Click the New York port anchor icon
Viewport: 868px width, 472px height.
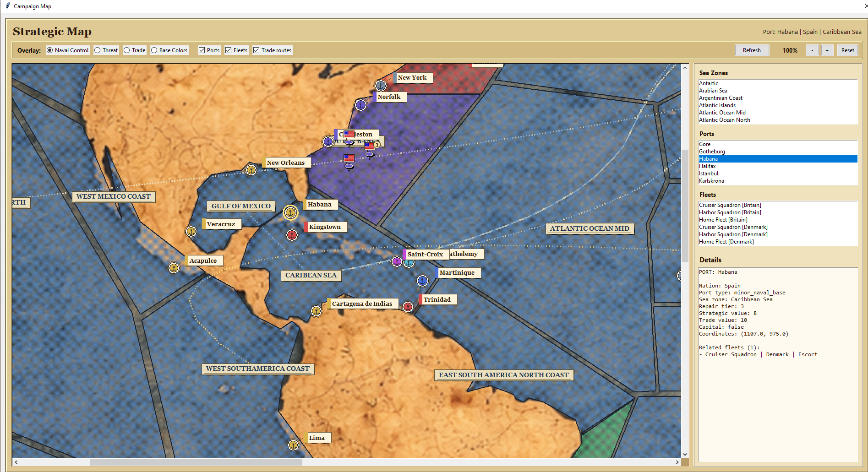point(381,86)
